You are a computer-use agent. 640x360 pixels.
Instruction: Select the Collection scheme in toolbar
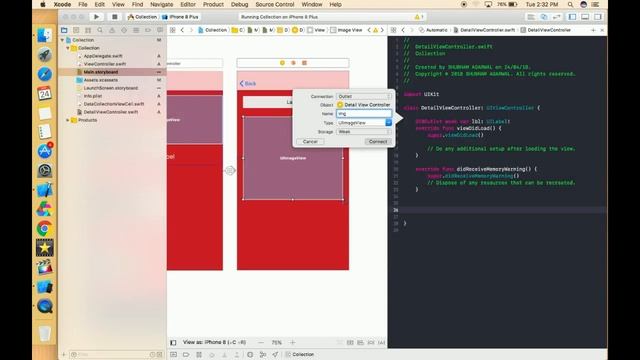point(142,17)
